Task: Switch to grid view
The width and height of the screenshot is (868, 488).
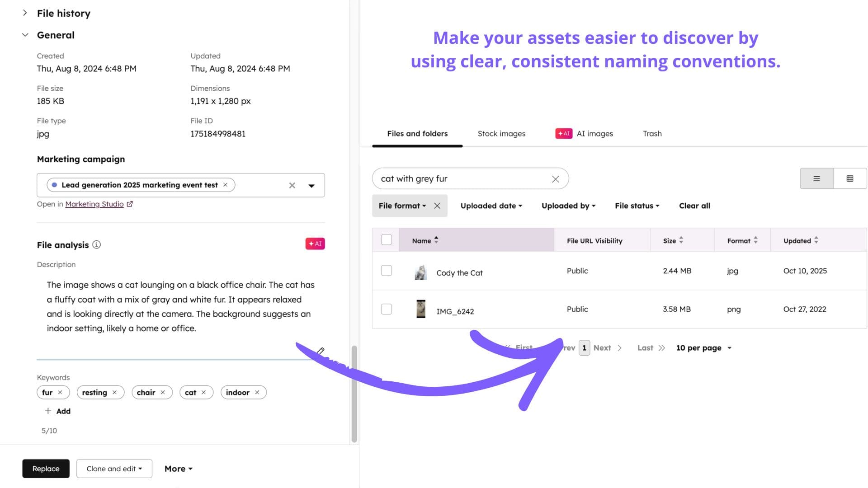Action: (850, 178)
